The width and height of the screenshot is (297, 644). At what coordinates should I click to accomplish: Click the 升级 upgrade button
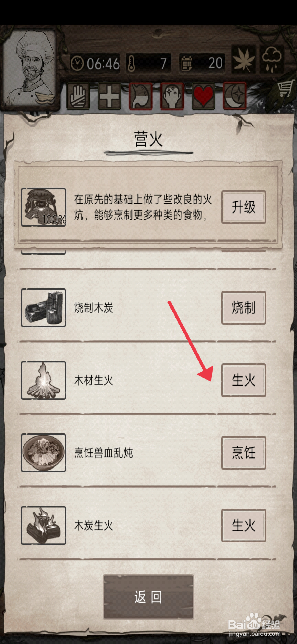[x=244, y=207]
